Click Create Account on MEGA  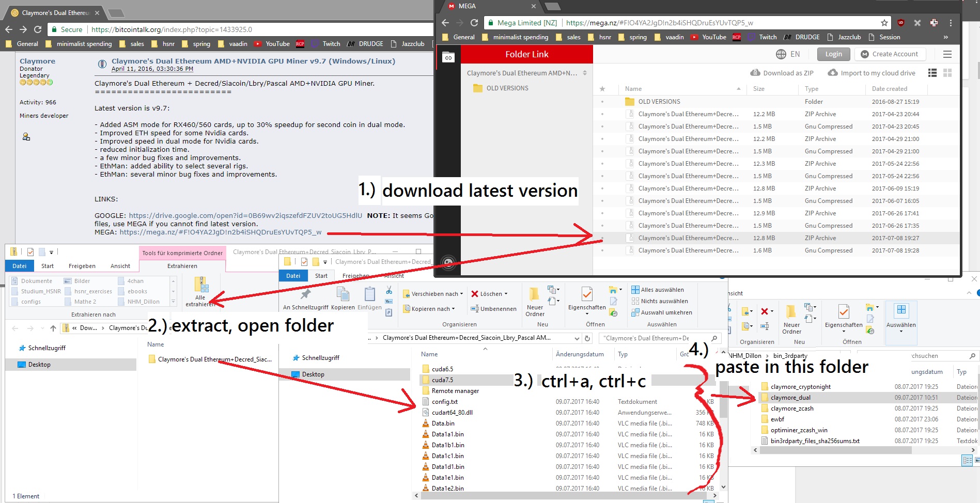(x=890, y=54)
